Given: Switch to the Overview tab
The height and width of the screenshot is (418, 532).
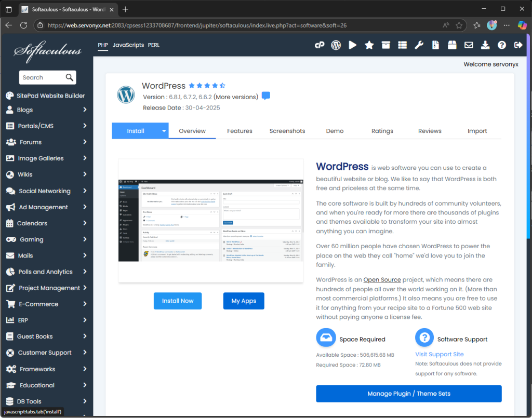Looking at the screenshot, I should (192, 131).
